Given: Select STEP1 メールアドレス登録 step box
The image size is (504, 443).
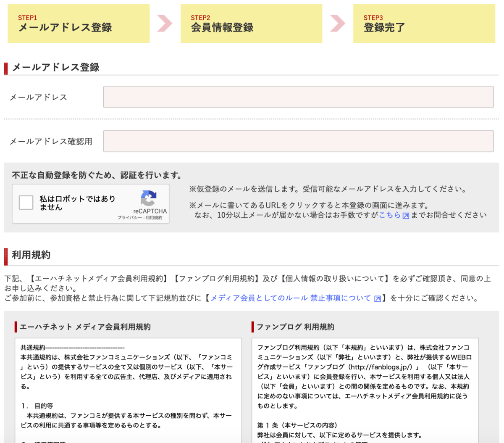Looking at the screenshot, I should pyautogui.click(x=79, y=24).
